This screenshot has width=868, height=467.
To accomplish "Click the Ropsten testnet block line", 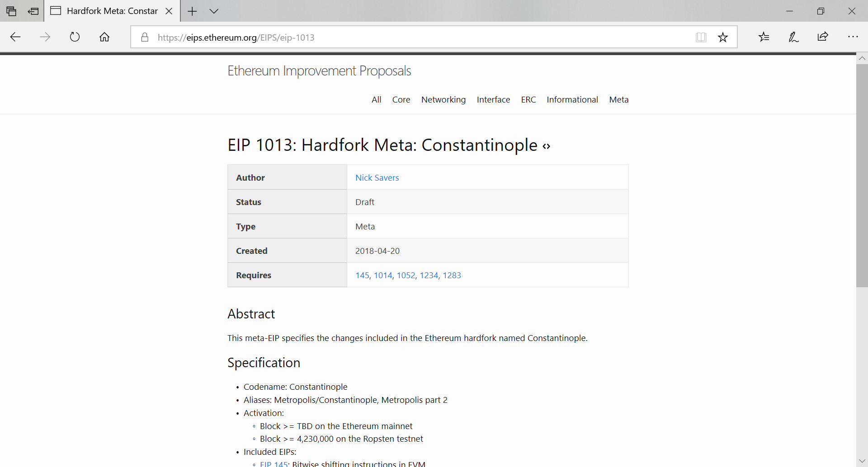I will [x=341, y=439].
